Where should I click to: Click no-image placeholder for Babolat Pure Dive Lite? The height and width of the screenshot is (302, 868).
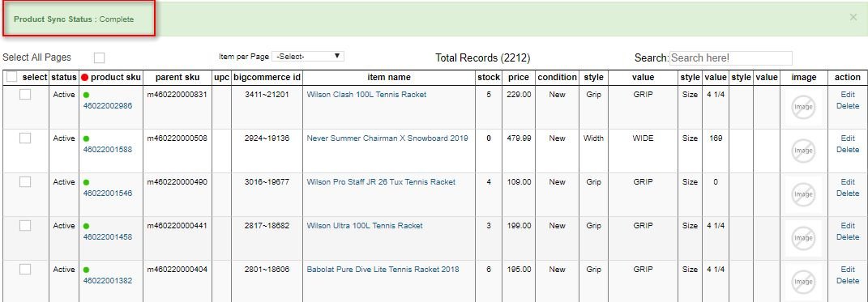[x=803, y=282]
